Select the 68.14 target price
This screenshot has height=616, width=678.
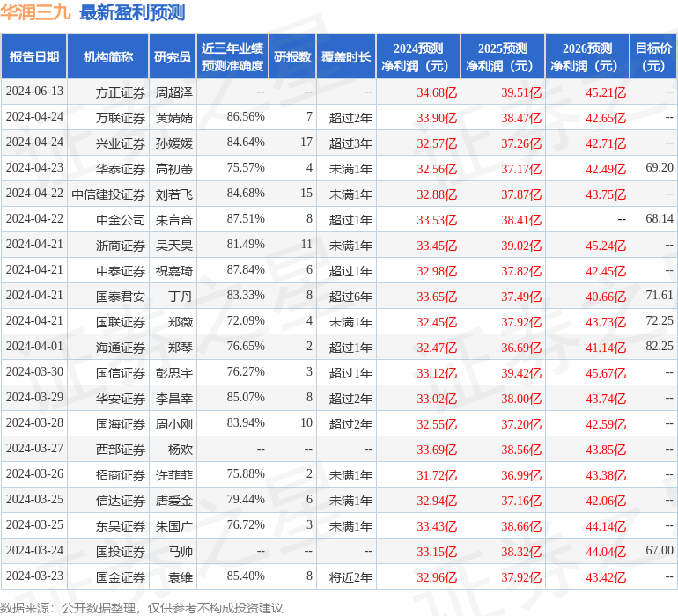point(660,219)
